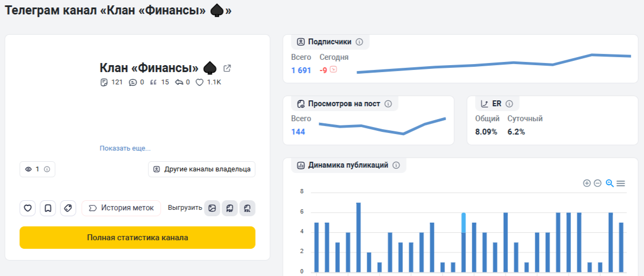Open info icon next to Динамика публикаций
The height and width of the screenshot is (276, 644).
(396, 165)
